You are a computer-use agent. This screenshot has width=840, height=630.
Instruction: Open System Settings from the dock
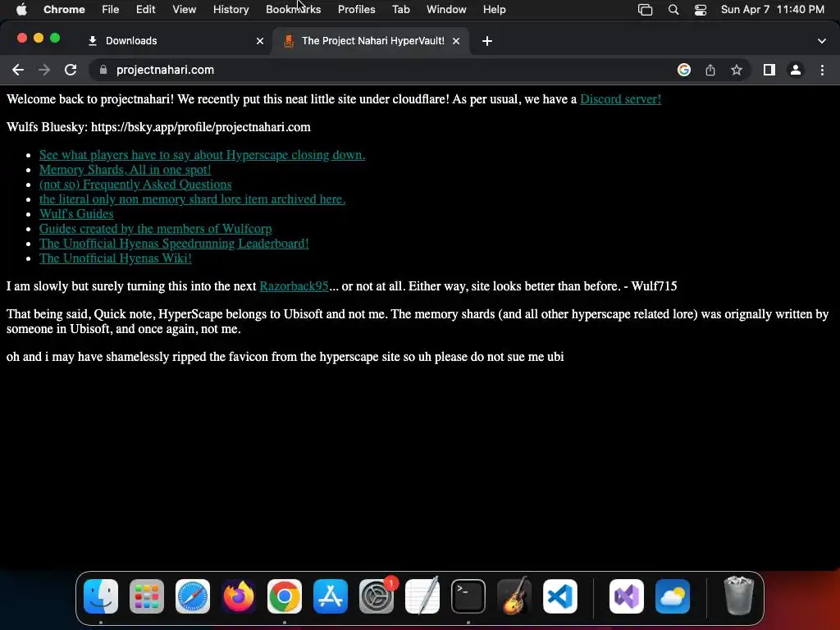(377, 596)
